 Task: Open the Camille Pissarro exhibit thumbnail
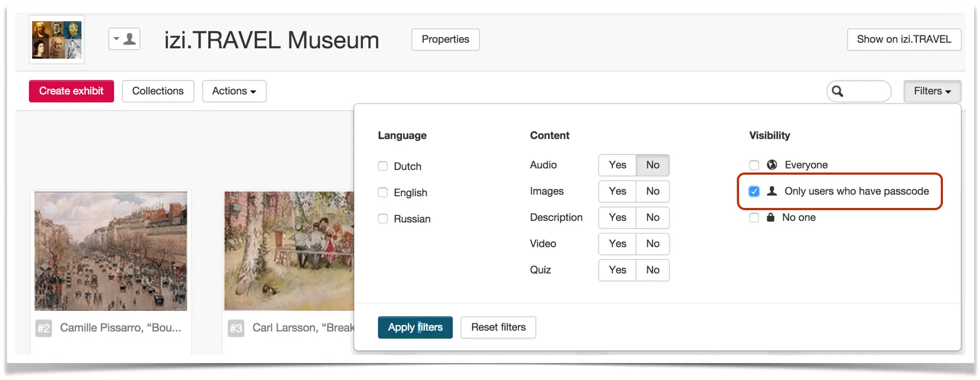click(111, 251)
